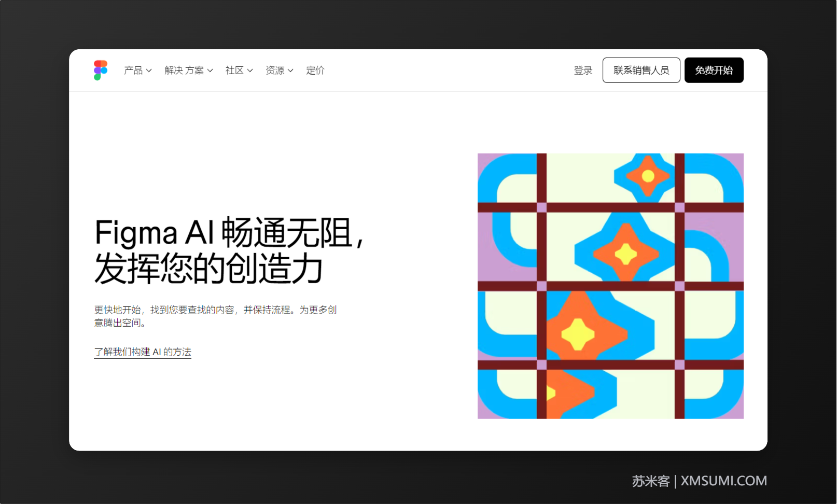Screen dimensions: 837x504
Task: Click the Figma AI 畅通无阻 headline
Action: 229,250
